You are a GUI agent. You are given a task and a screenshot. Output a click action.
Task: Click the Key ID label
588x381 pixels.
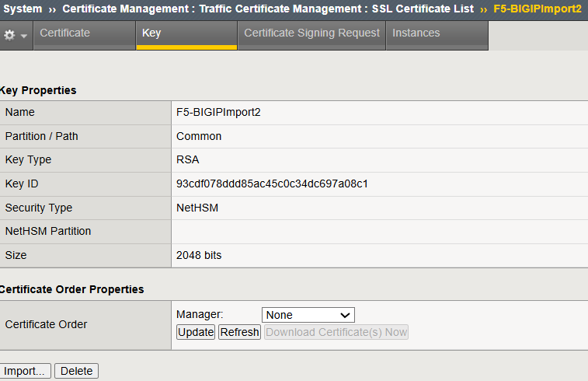coord(22,184)
